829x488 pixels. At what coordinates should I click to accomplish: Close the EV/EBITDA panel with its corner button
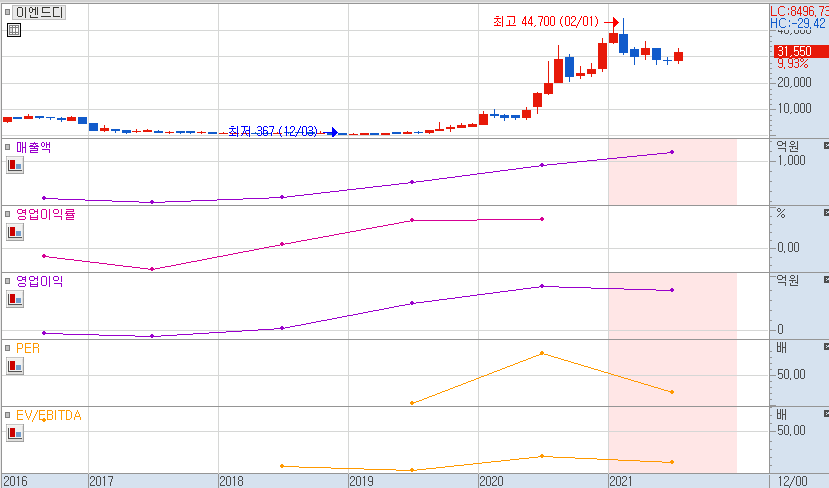point(826,414)
